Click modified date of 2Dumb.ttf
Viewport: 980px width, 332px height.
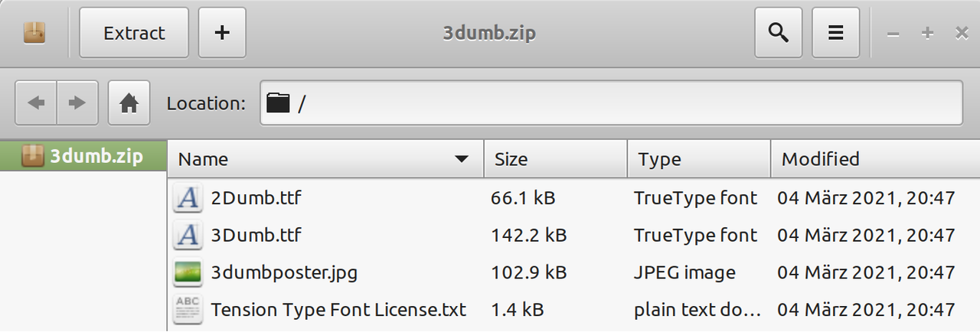tap(866, 199)
